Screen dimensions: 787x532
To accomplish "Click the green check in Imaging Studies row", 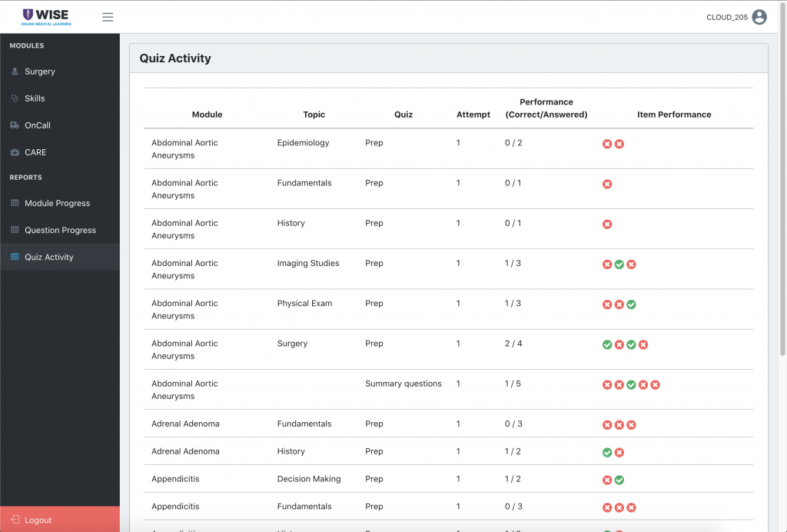I will tap(619, 264).
